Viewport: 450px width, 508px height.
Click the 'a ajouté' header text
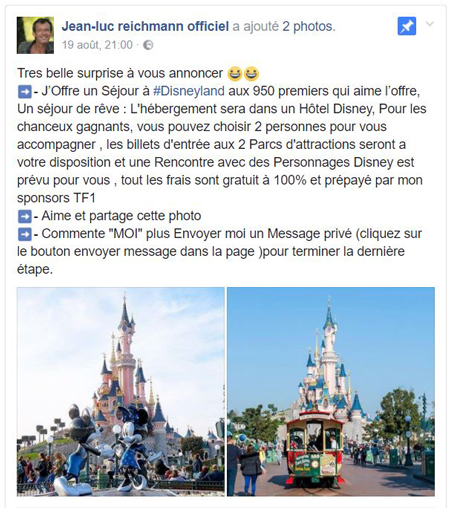pos(255,26)
